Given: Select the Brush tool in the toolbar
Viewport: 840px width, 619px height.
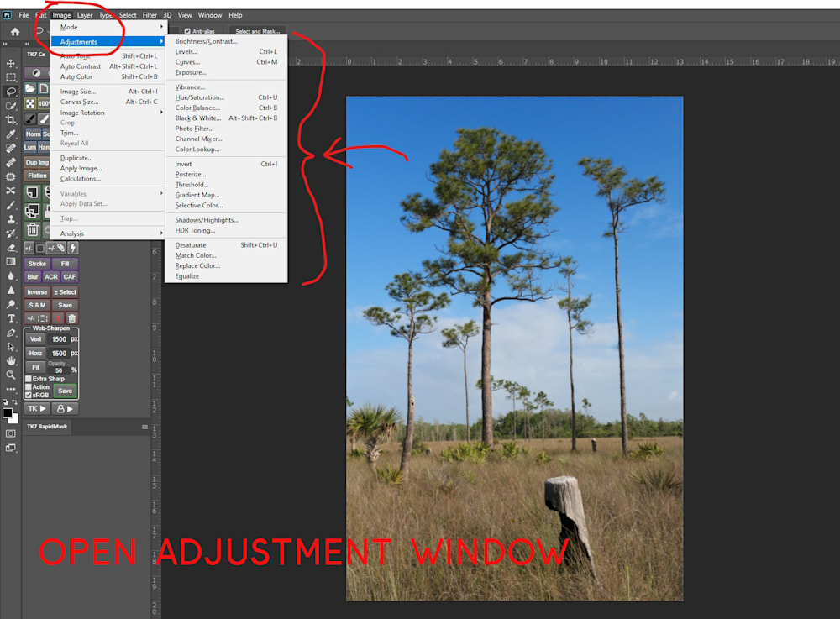Looking at the screenshot, I should point(11,205).
